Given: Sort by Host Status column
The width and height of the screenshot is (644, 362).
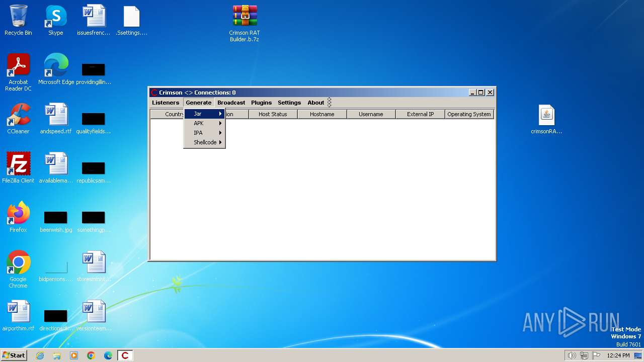Looking at the screenshot, I should (x=273, y=114).
